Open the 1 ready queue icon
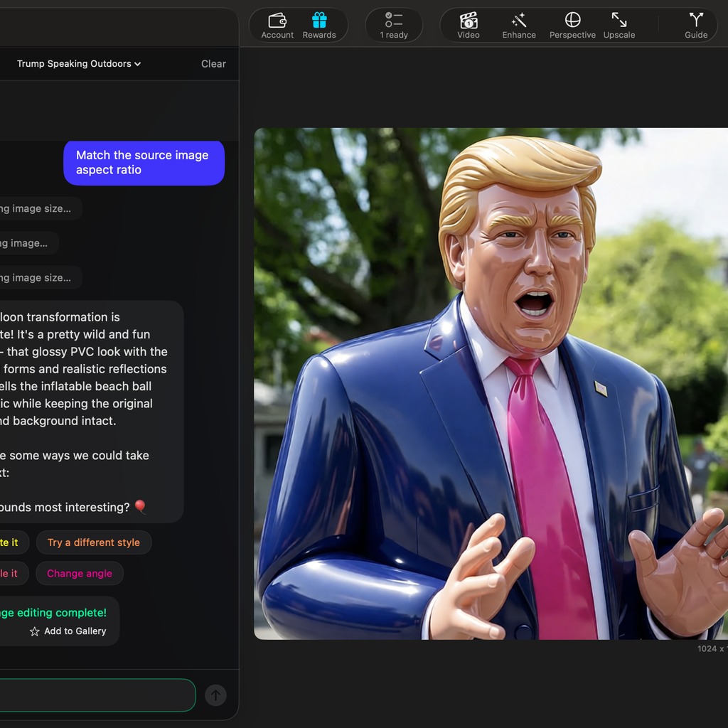728x728 pixels. (394, 25)
